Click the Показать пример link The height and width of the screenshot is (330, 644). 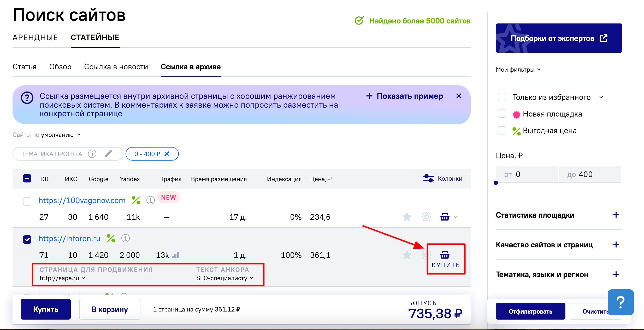coord(405,96)
